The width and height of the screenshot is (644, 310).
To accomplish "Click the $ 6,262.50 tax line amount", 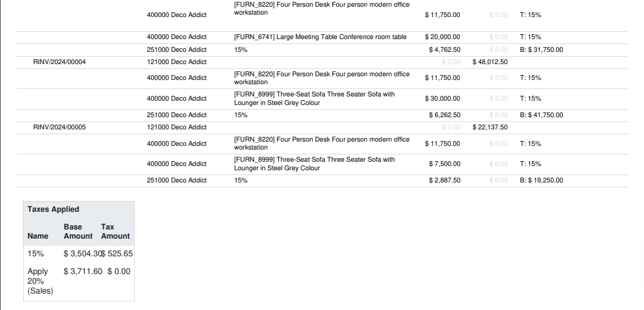I will (x=445, y=115).
